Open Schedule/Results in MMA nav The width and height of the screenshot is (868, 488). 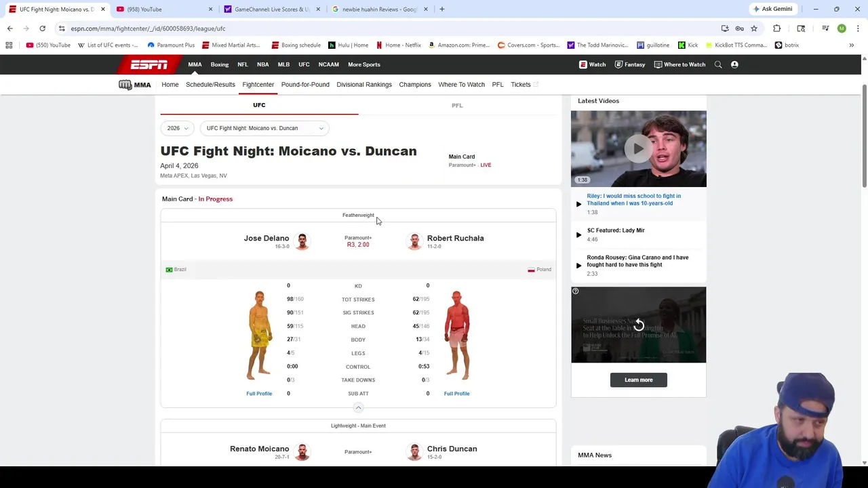coord(210,85)
